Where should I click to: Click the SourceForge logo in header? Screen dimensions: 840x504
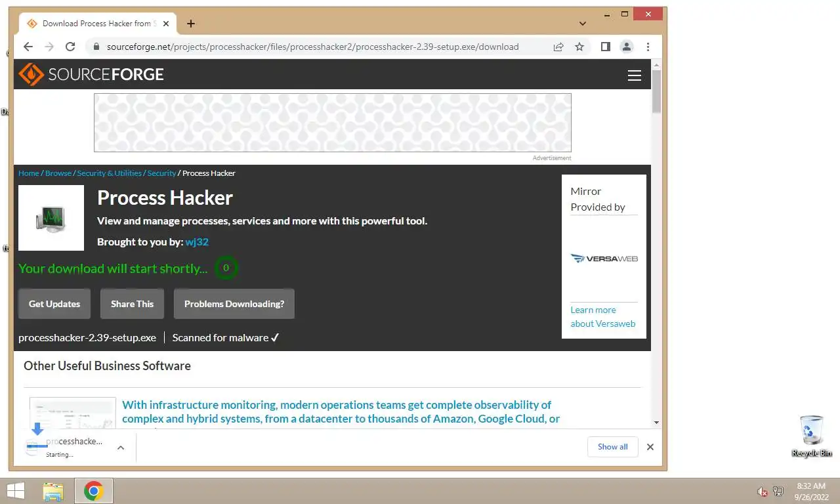click(x=91, y=74)
